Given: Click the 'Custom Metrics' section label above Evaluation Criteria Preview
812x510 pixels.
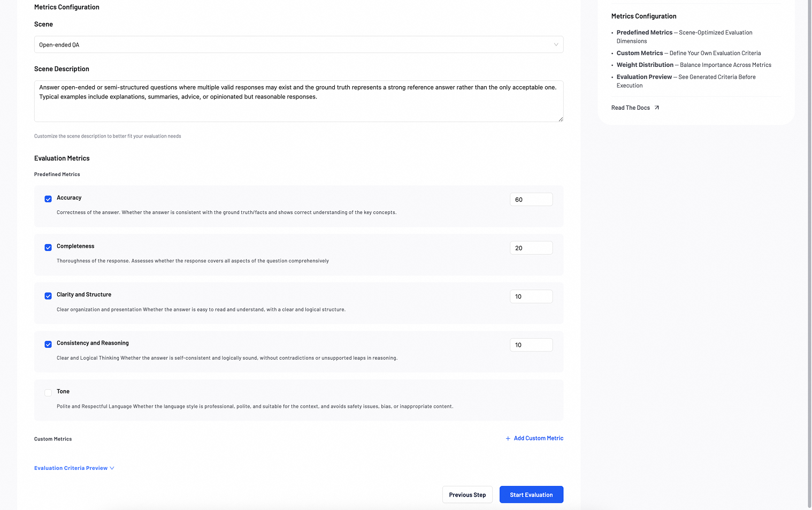Looking at the screenshot, I should click(53, 439).
